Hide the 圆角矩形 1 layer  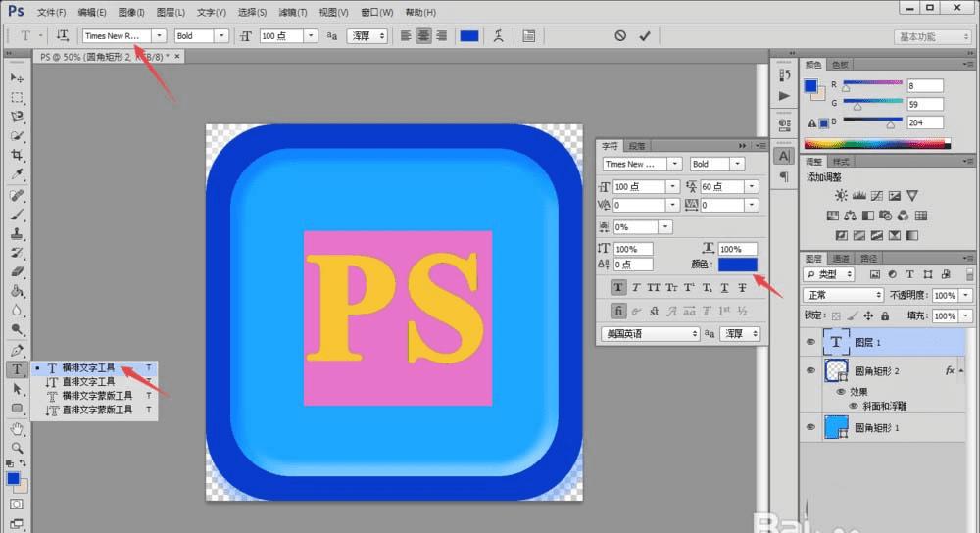[x=810, y=427]
